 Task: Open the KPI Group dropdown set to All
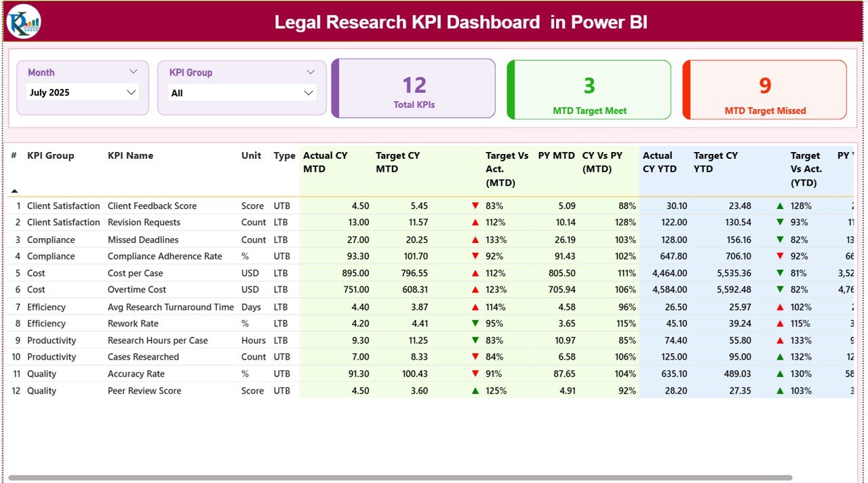pyautogui.click(x=241, y=93)
